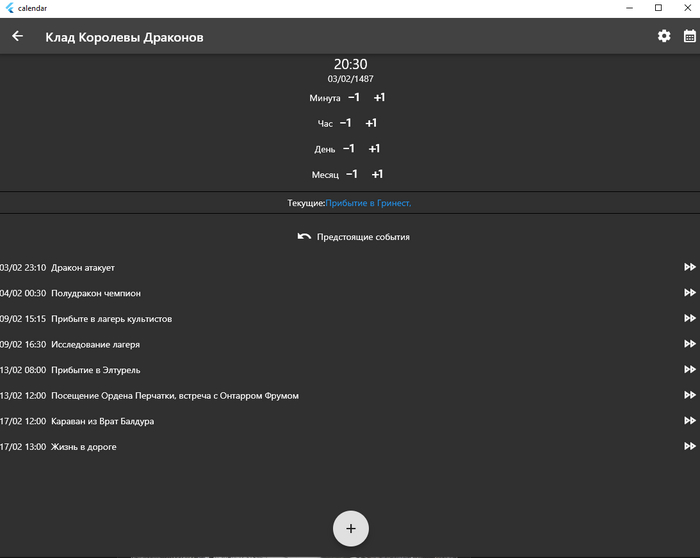700x558 pixels.
Task: Decrease Час by one
Action: [345, 123]
